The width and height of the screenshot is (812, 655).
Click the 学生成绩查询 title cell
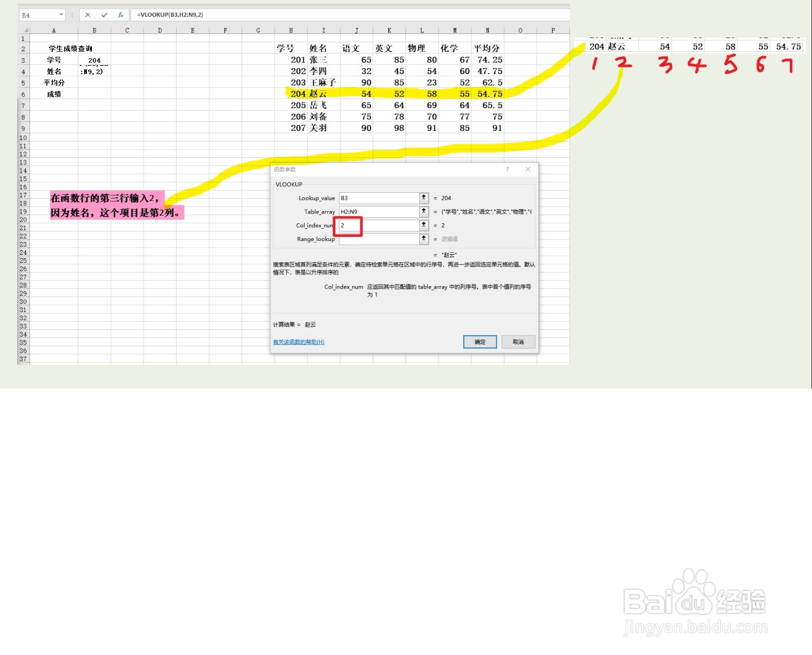70,49
